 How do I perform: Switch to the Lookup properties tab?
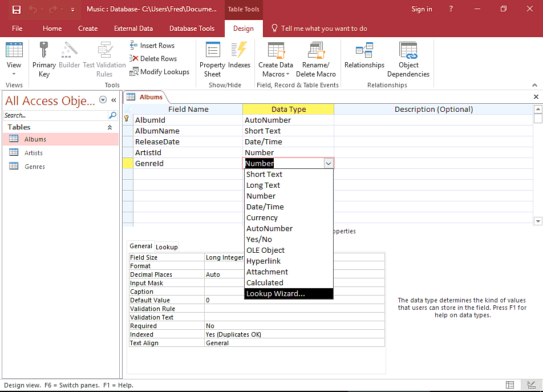167,247
